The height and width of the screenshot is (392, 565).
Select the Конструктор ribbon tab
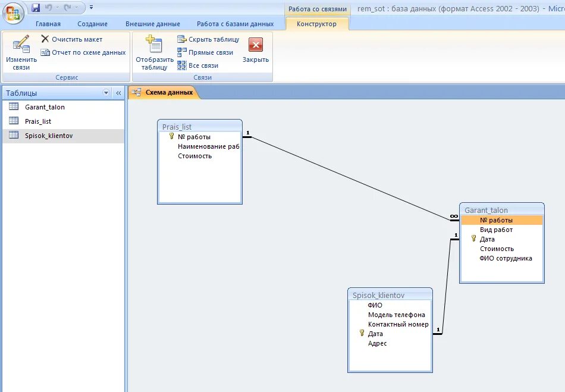pyautogui.click(x=317, y=24)
